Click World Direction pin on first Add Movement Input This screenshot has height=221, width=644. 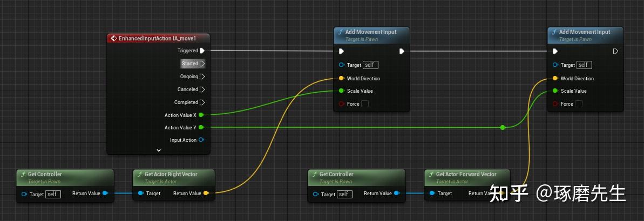tap(341, 78)
